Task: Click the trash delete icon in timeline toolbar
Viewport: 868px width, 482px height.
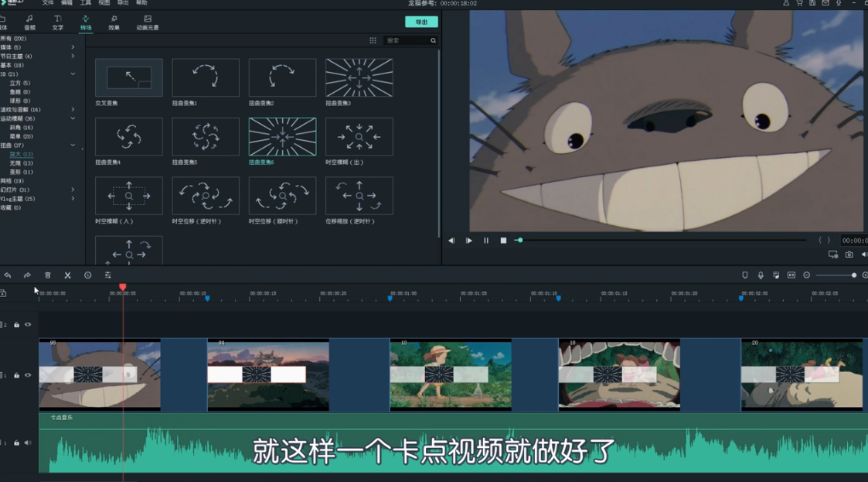Action: pos(48,275)
